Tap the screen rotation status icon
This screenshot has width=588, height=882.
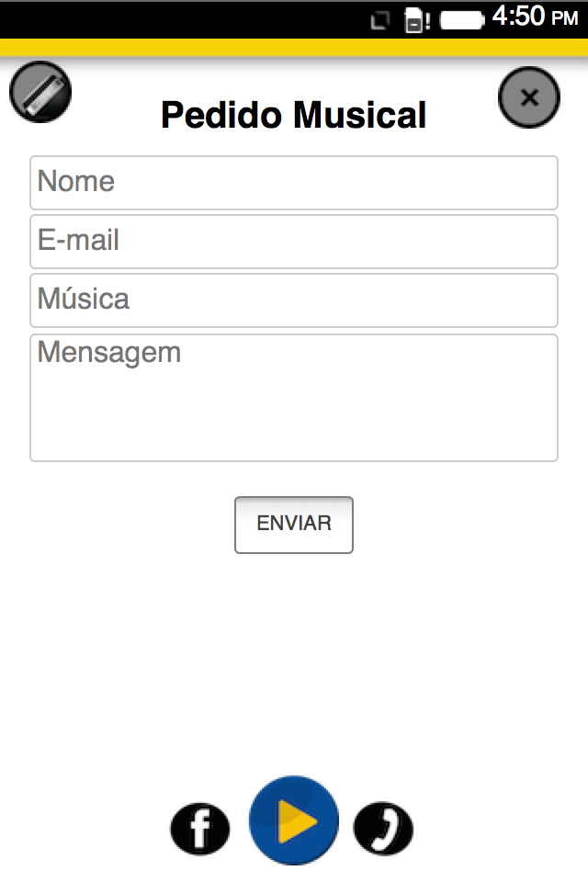380,20
